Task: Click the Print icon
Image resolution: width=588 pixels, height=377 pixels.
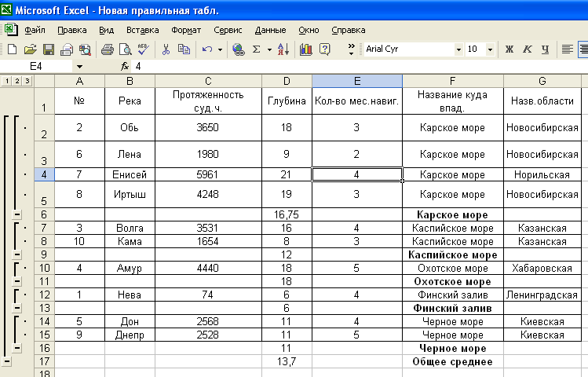Action: [x=107, y=49]
